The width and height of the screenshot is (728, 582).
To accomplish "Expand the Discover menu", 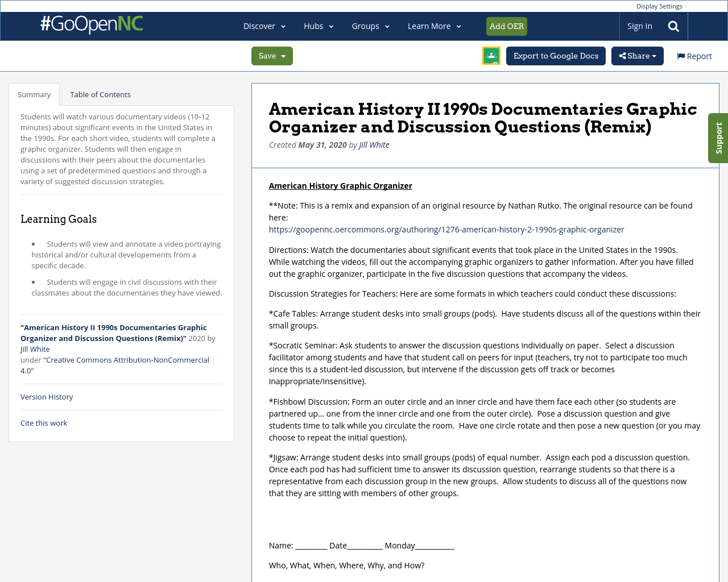I will [263, 26].
